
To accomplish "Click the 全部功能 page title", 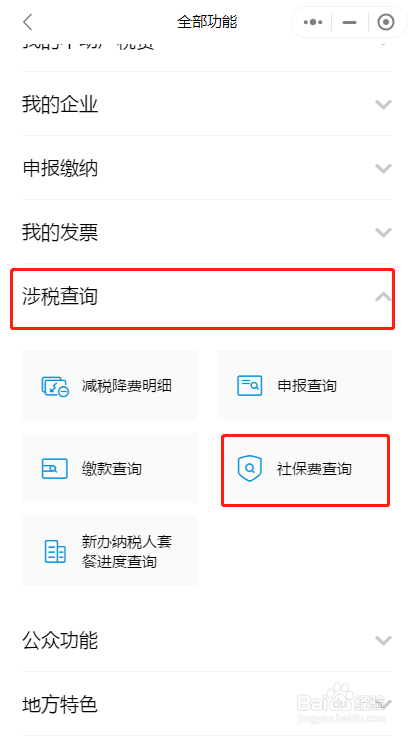I will tap(207, 22).
